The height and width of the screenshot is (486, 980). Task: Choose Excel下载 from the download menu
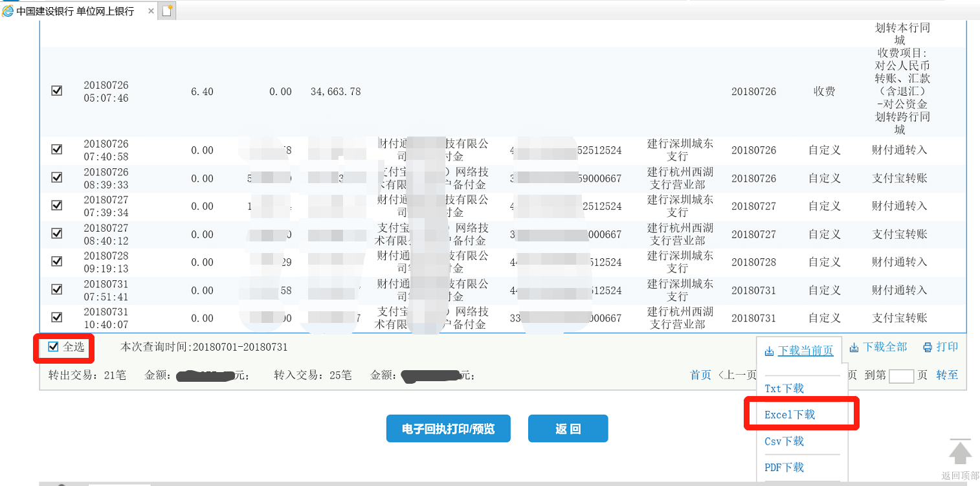point(790,415)
